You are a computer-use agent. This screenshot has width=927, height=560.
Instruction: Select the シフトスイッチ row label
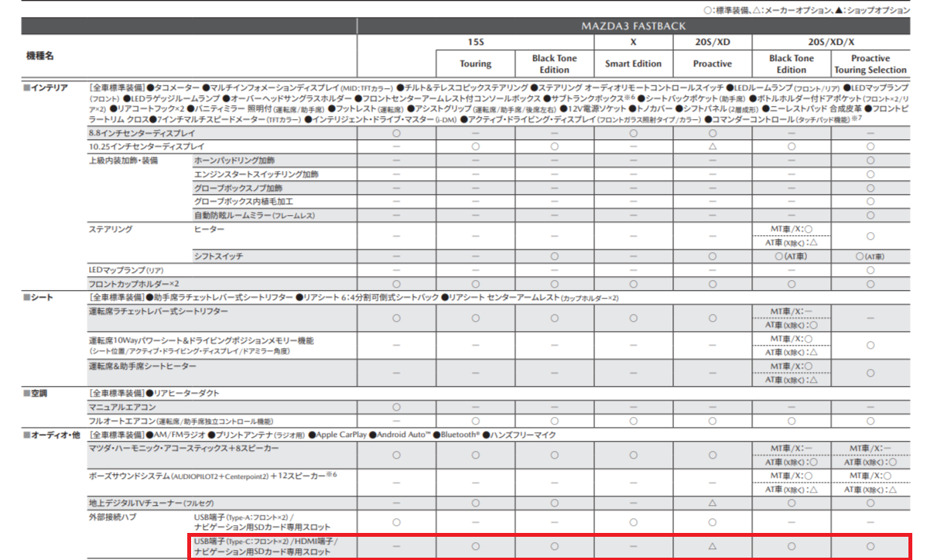point(218,256)
